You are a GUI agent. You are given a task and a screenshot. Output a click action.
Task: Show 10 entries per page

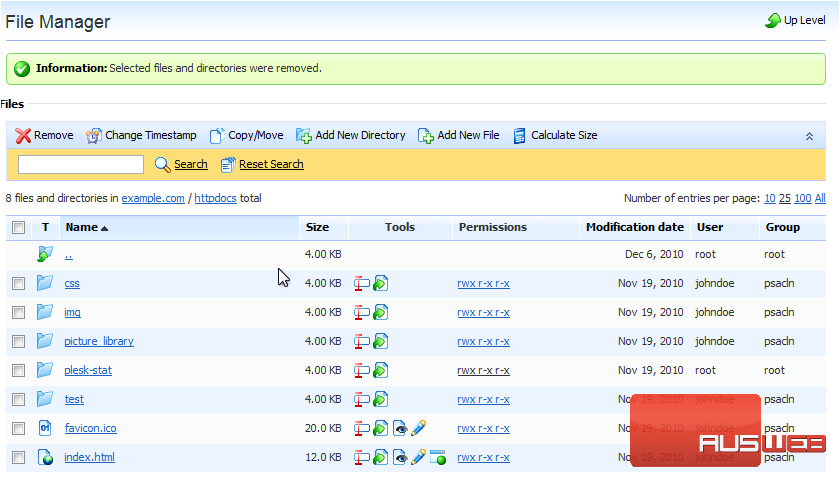point(770,198)
